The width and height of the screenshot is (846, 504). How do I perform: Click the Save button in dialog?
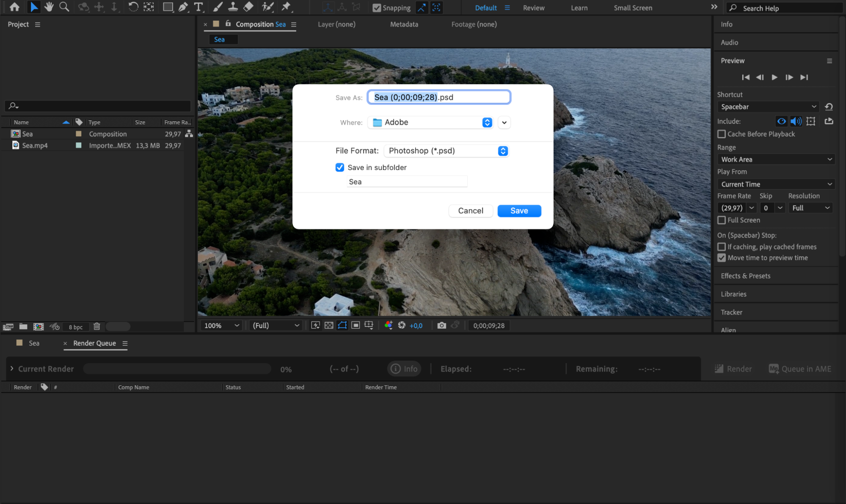click(x=519, y=211)
